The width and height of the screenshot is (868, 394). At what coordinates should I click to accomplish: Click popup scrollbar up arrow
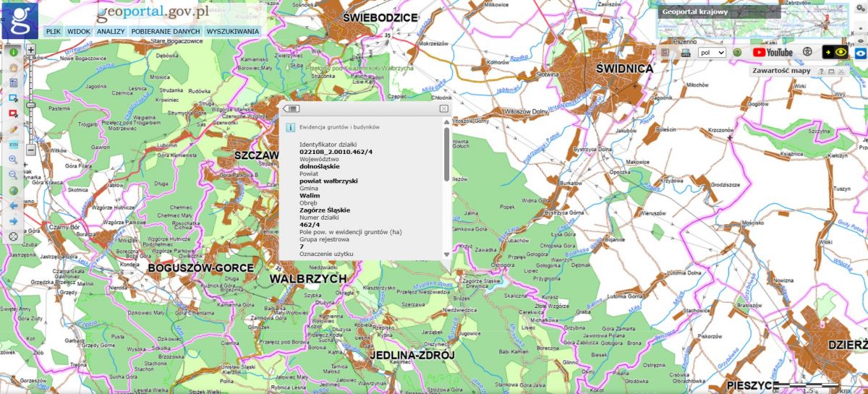click(446, 124)
